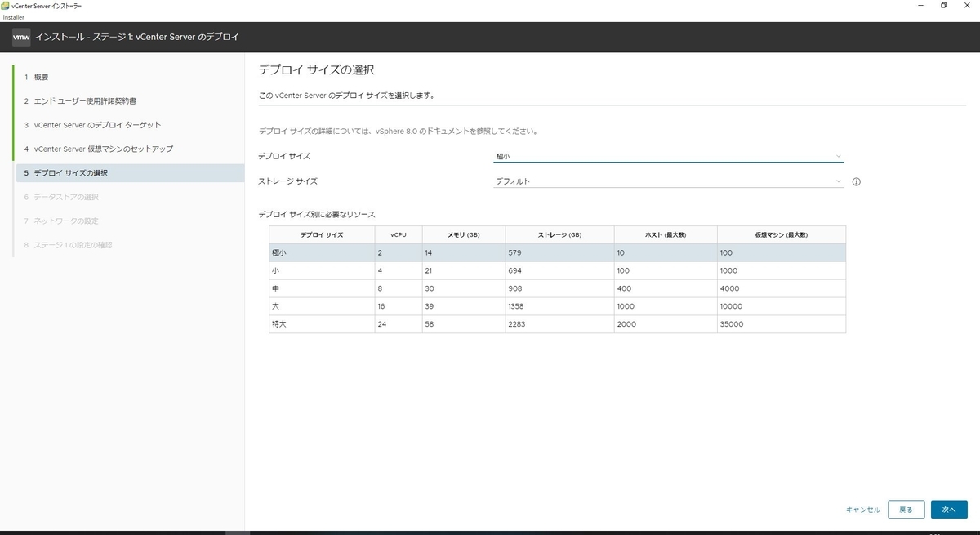Image resolution: width=980 pixels, height=535 pixels.
Task: Click the 中 row in the table
Action: click(557, 288)
